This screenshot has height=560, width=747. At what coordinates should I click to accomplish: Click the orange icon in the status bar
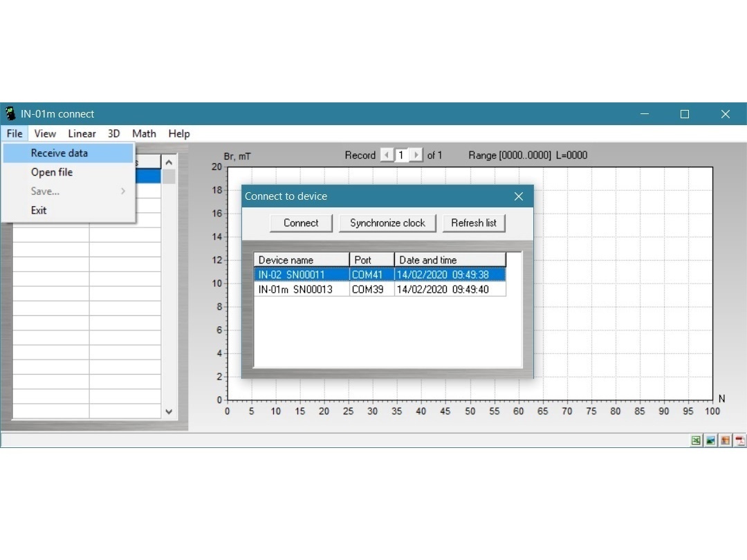(725, 441)
